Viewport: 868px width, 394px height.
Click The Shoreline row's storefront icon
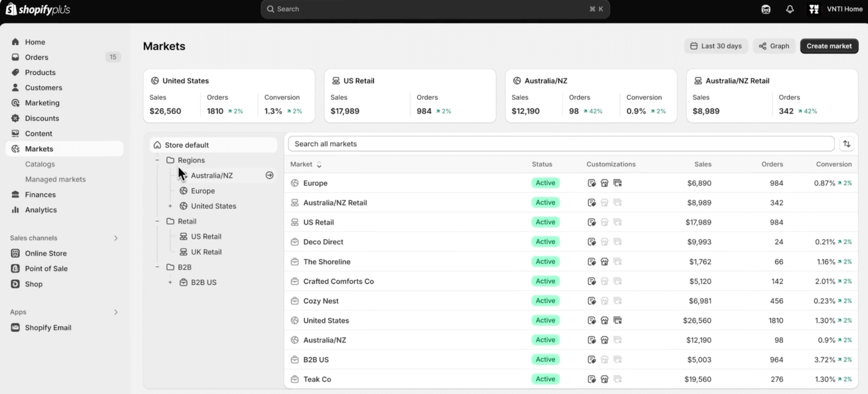click(605, 262)
